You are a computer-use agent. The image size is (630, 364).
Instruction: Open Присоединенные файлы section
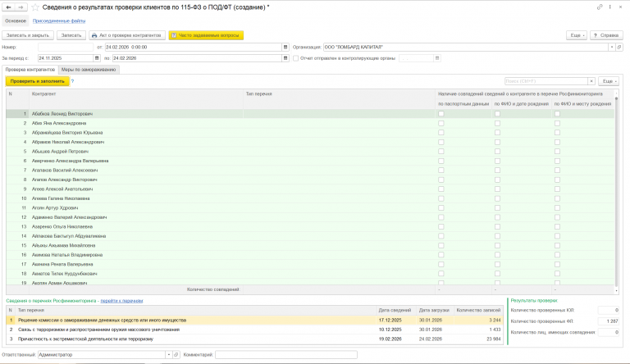click(59, 20)
